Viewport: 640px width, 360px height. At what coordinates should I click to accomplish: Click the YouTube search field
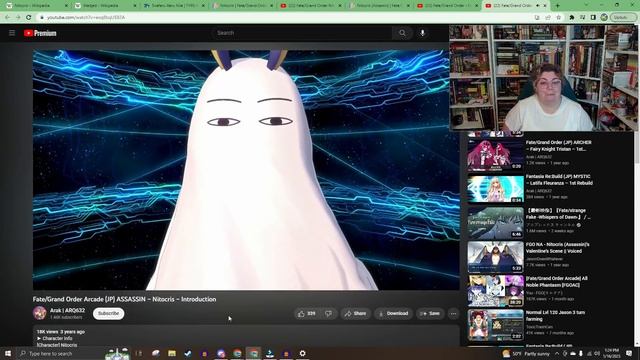point(302,33)
